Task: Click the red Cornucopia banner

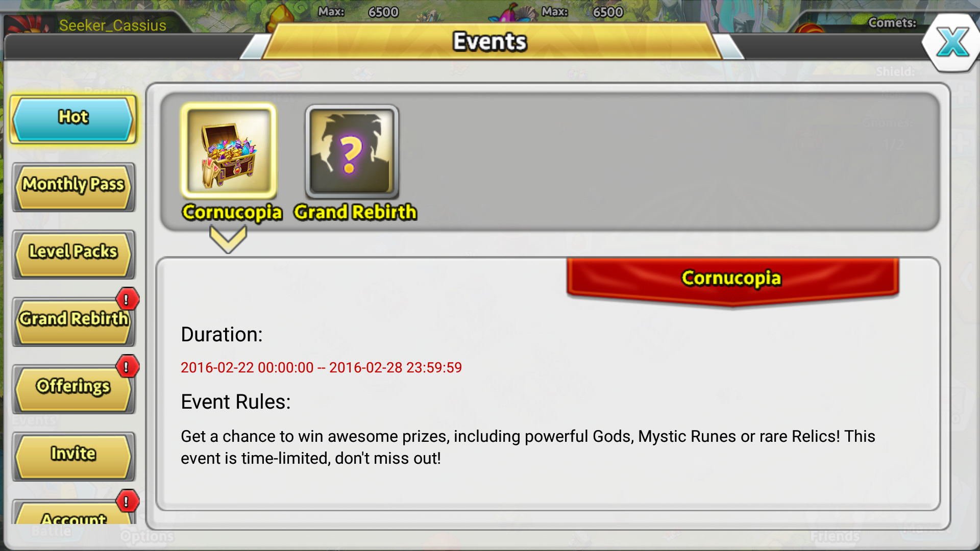Action: coord(732,281)
